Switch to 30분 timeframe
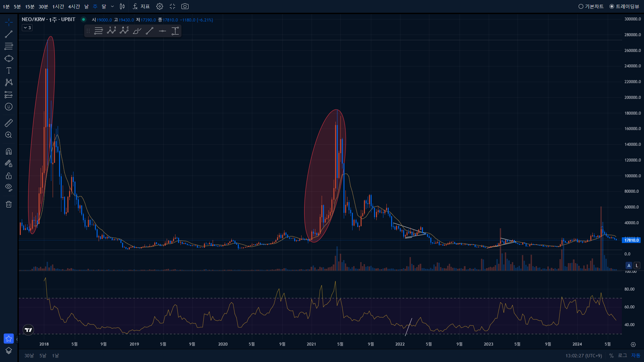Screen dimensions: 644x362 (x=43, y=7)
